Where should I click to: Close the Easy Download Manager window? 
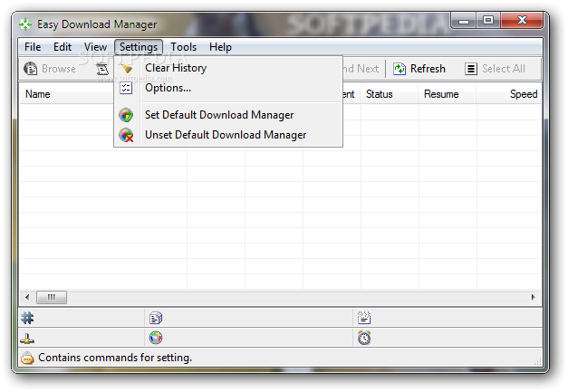[522, 21]
